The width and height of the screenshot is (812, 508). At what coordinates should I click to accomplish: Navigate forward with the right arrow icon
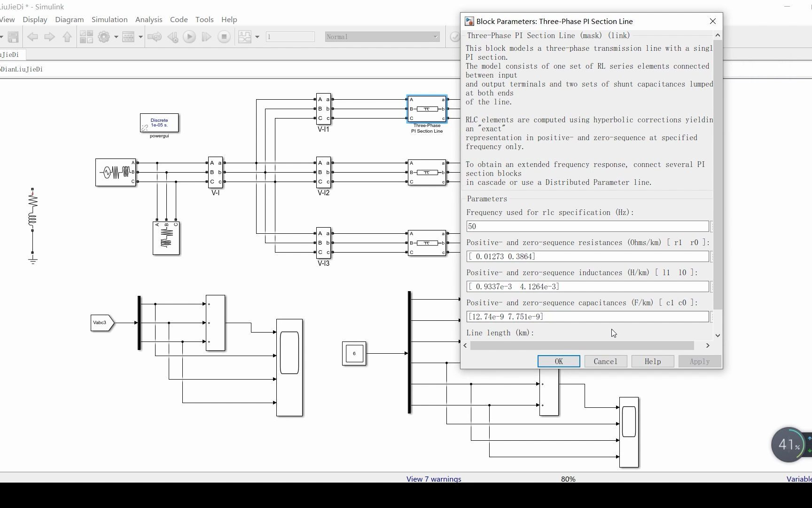49,37
